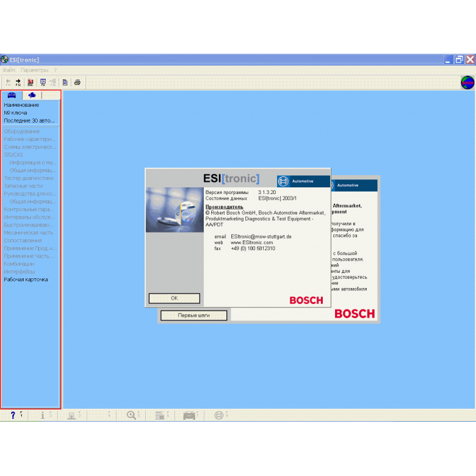Click the red ESC exit toolbar icon
Screen dimensions: 476x476
tap(31, 82)
